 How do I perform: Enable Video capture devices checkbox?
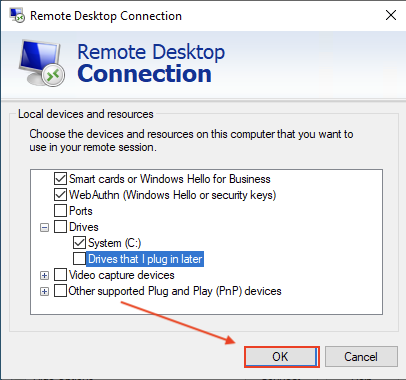coord(60,275)
